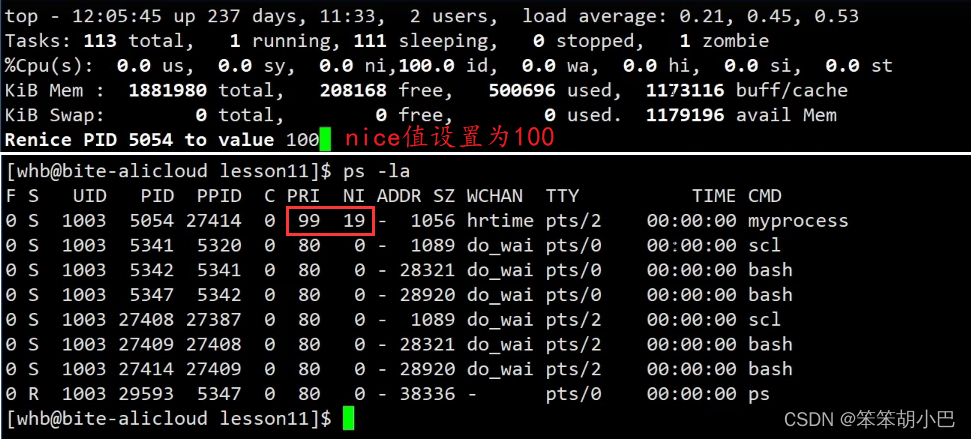
Task: Click the 'ps -la' command text
Action: pyautogui.click(x=376, y=171)
